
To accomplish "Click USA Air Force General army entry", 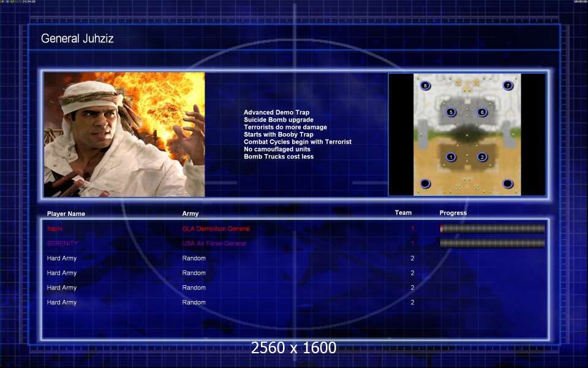I will point(214,243).
